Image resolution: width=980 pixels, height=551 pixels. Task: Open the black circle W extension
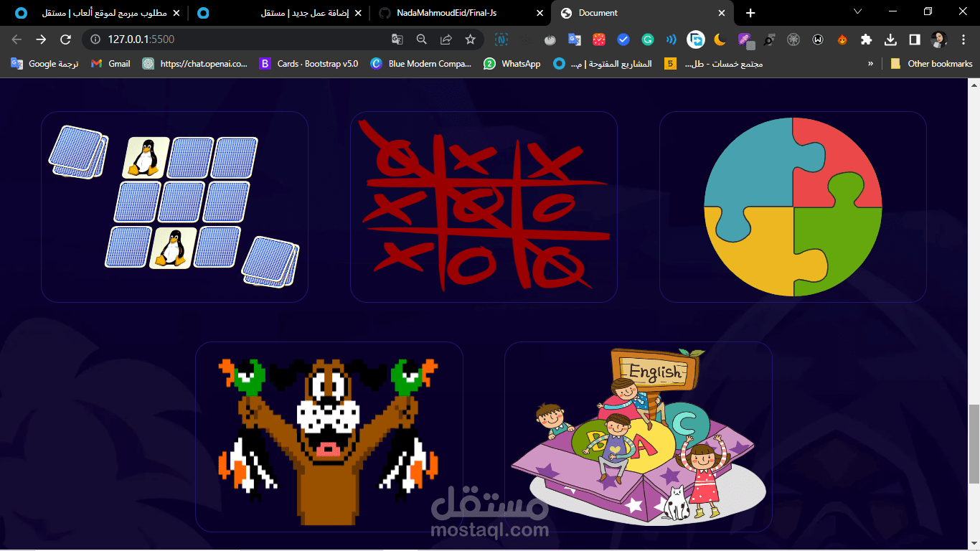pos(818,39)
